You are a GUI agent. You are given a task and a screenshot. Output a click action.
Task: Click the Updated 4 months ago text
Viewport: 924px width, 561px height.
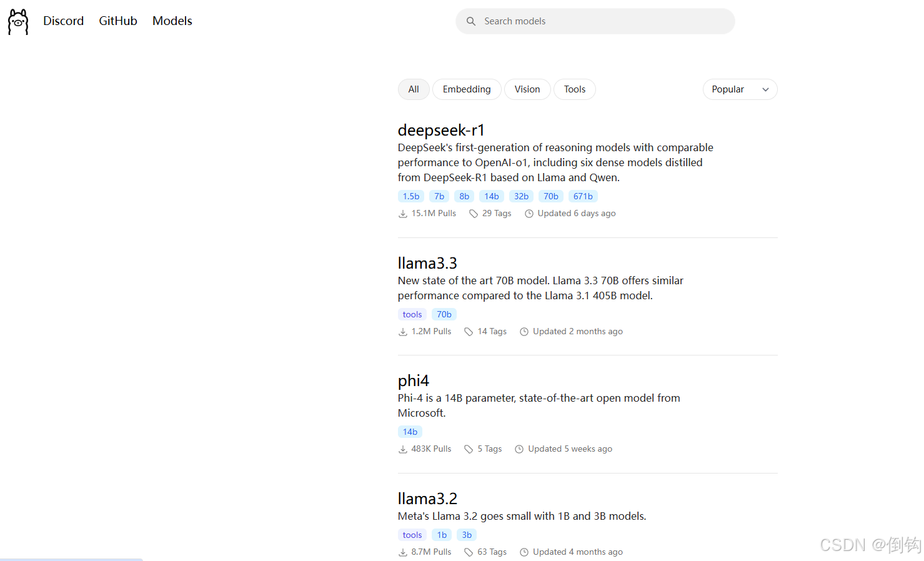(578, 552)
